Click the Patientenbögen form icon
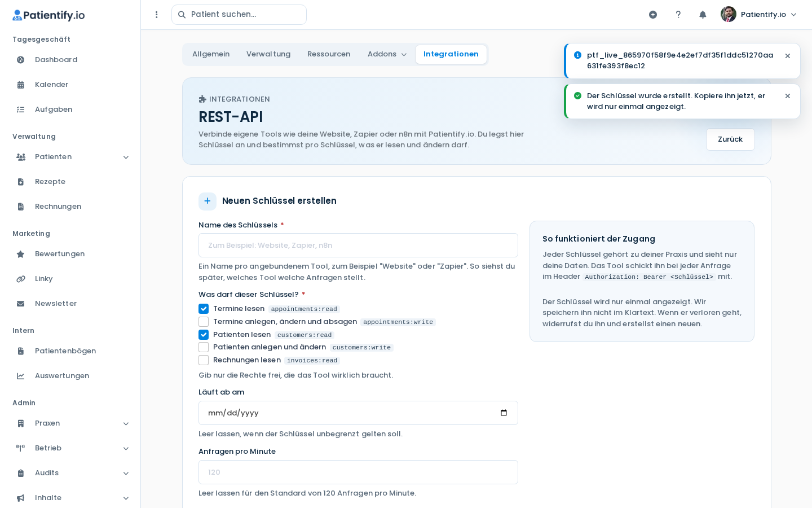 click(21, 351)
